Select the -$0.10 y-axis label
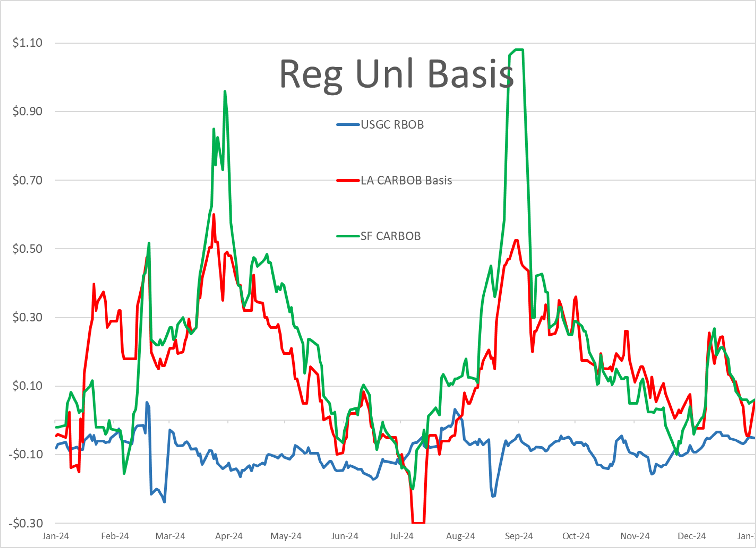Viewport: 756px width, 548px height. pos(26,454)
